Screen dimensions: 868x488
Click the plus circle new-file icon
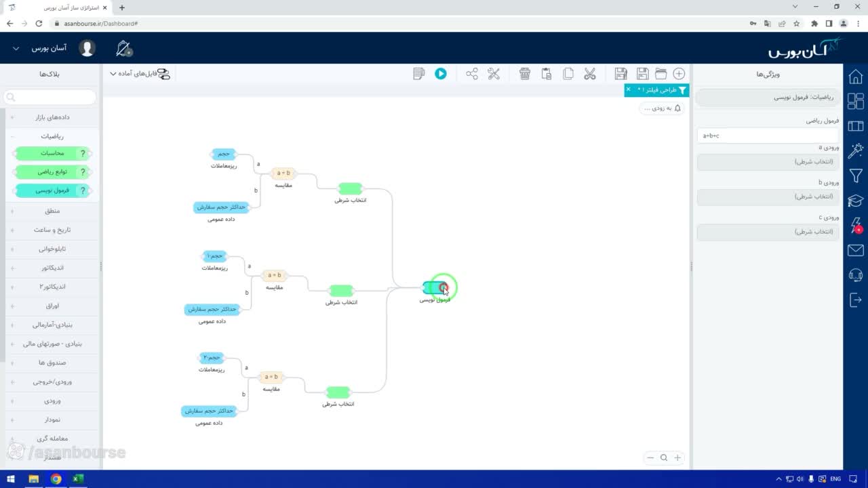[679, 74]
